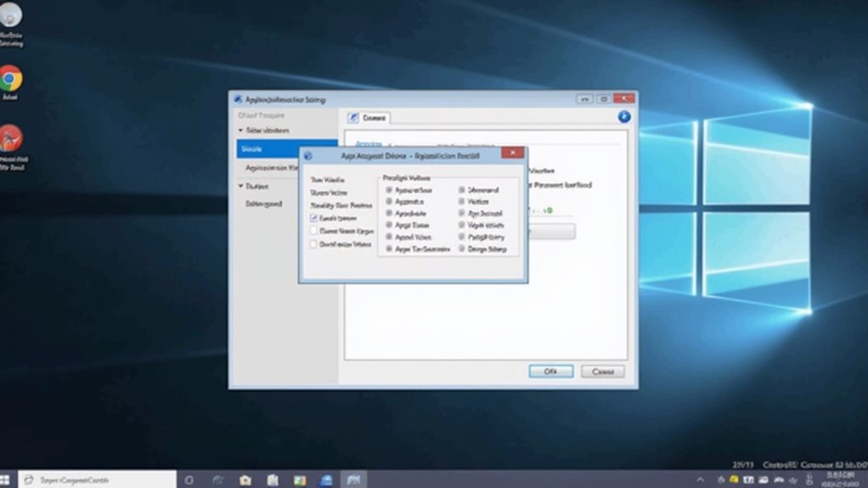Open the white round desktop icon above Chrome

tap(10, 15)
